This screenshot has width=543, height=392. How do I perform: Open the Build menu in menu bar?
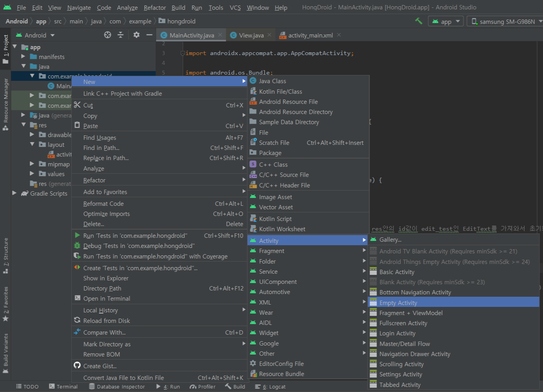tap(179, 7)
